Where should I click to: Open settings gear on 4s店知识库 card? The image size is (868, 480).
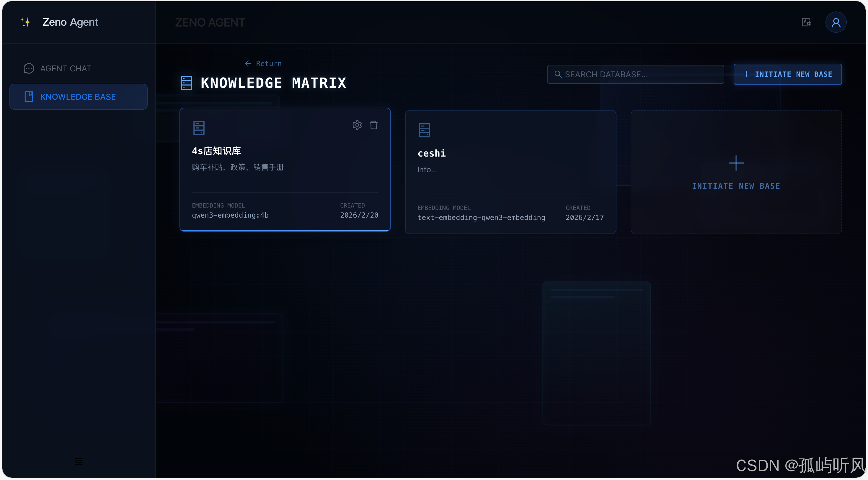tap(357, 125)
